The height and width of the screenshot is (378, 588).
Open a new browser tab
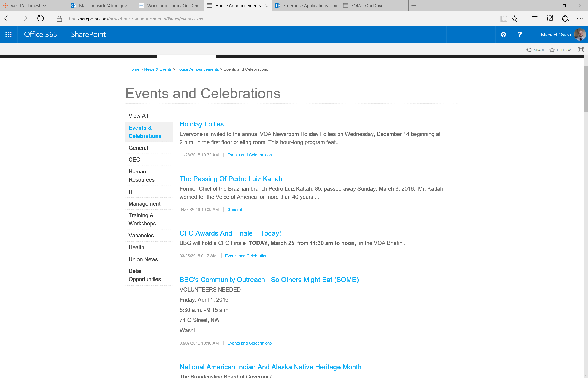click(414, 5)
